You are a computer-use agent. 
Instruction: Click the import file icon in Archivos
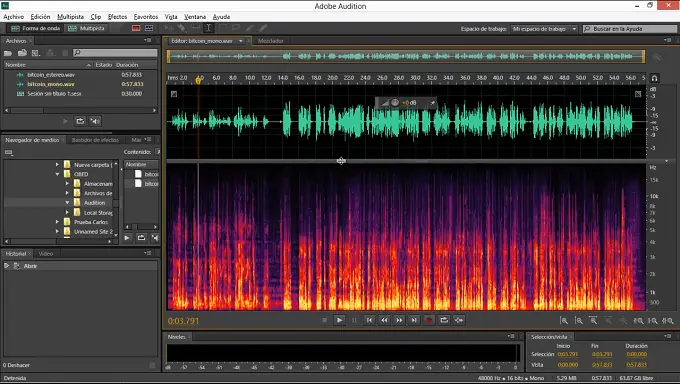[22, 53]
